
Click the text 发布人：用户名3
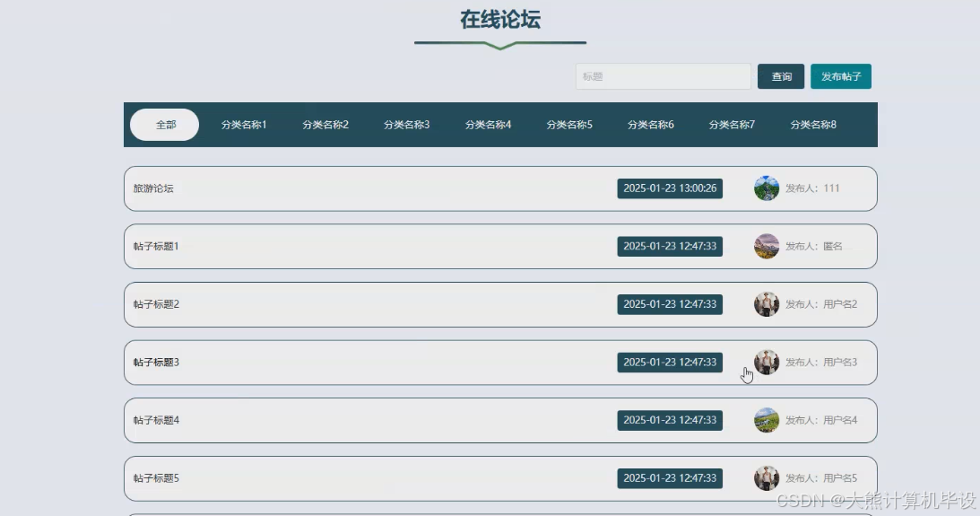pos(821,363)
